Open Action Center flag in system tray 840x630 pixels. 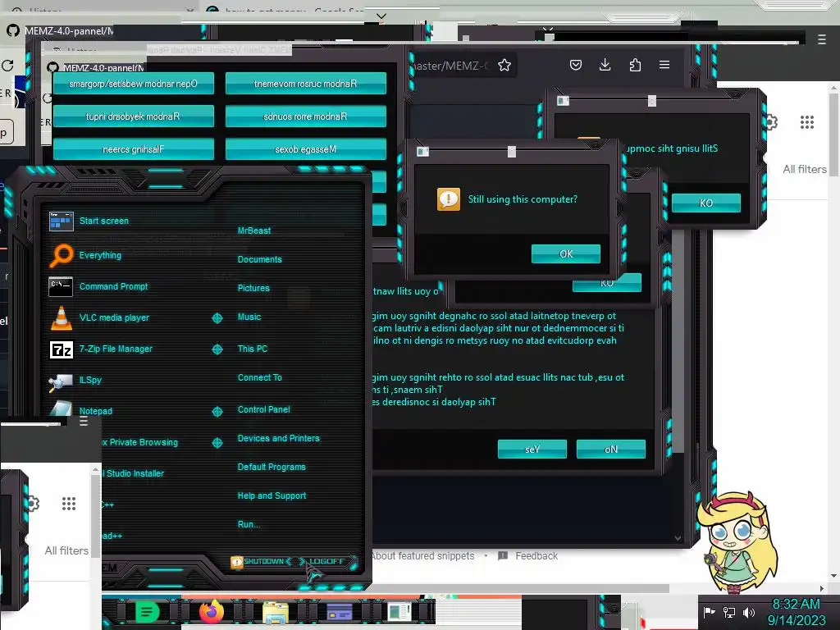point(710,612)
